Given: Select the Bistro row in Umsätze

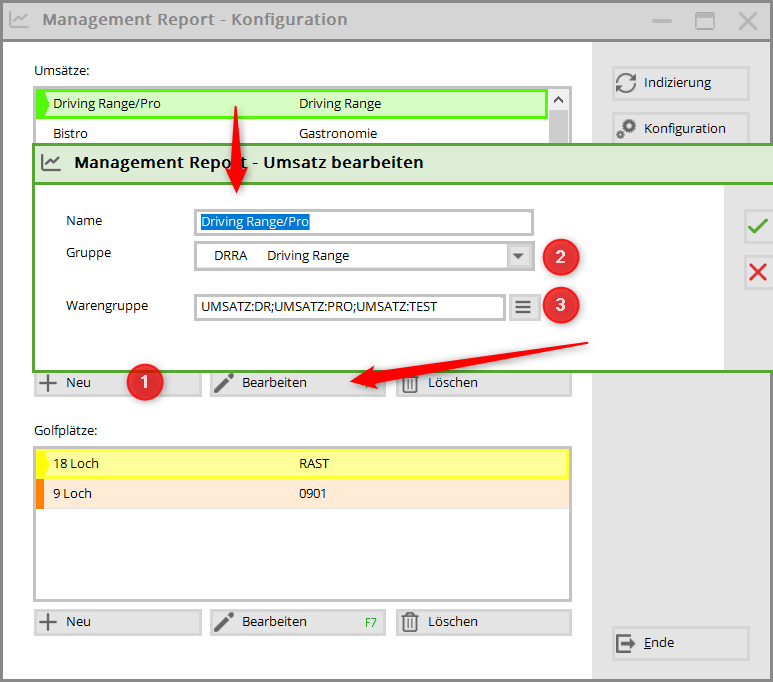Looking at the screenshot, I should point(290,133).
